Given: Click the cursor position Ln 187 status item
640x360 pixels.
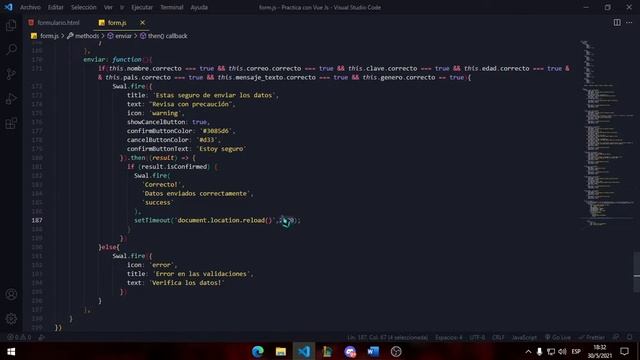Looking at the screenshot, I should click(x=387, y=338).
